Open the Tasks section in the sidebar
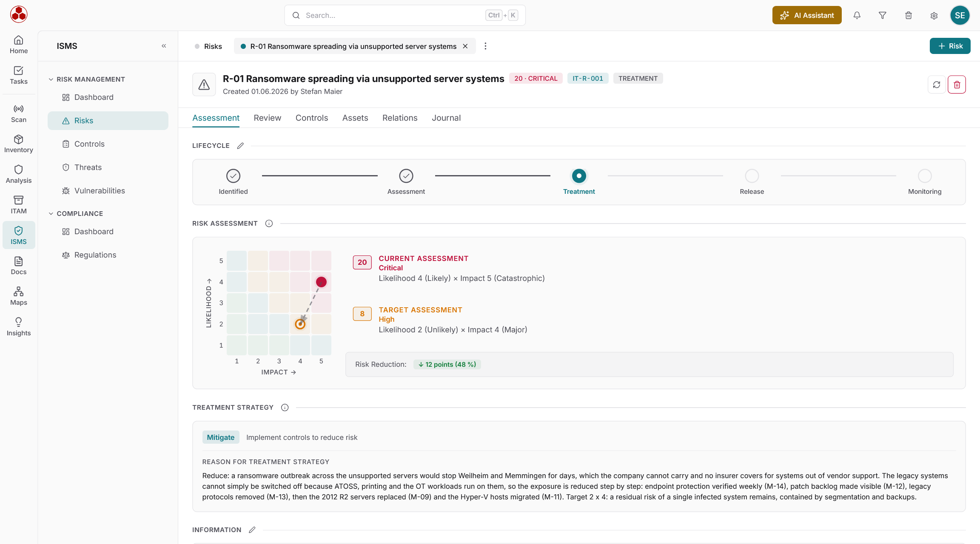 (x=19, y=76)
